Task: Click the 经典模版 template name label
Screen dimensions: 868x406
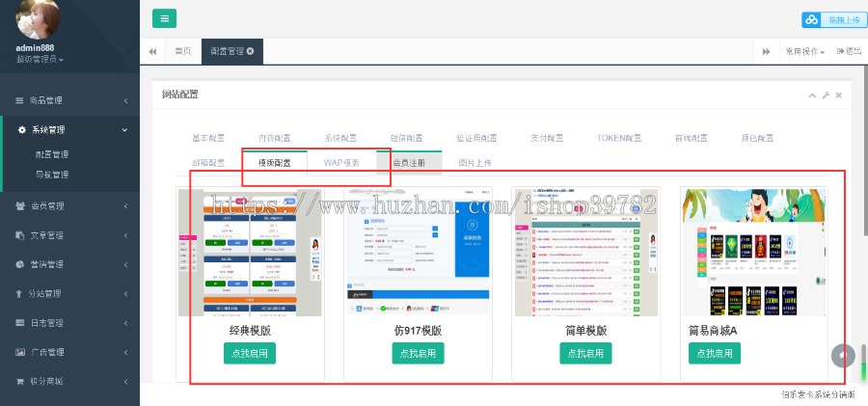Action: (250, 331)
